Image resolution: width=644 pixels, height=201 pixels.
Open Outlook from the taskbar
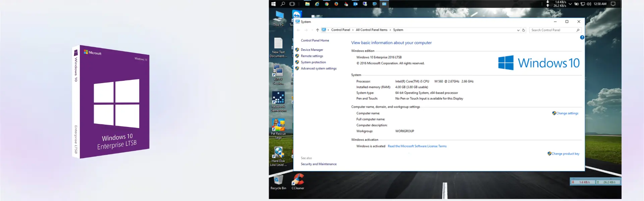355,4
